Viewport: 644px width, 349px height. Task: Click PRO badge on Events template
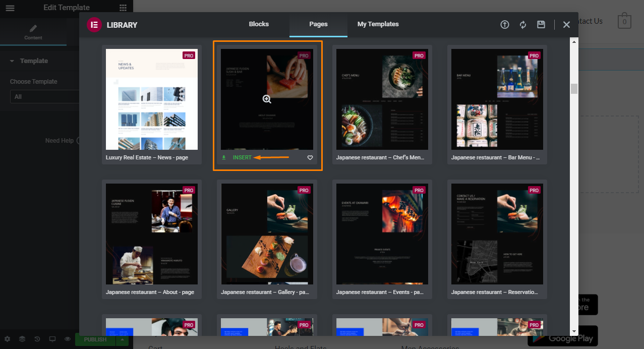(419, 190)
